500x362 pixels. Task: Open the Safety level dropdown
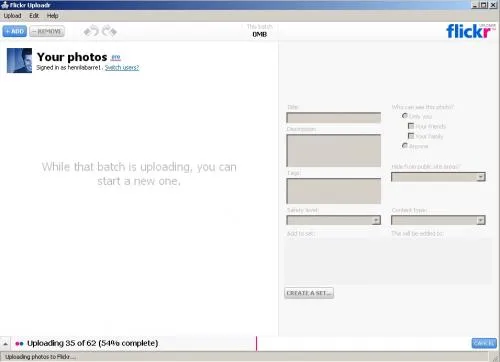[333, 220]
